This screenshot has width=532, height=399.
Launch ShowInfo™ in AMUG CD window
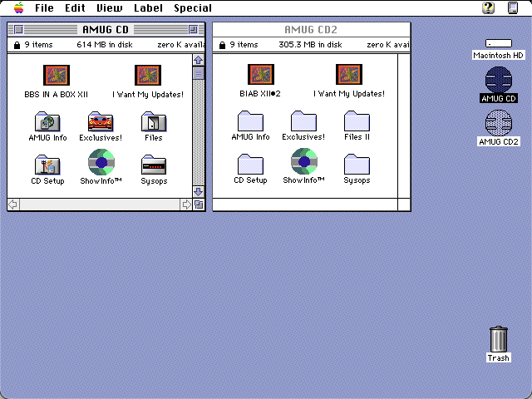[x=101, y=162]
